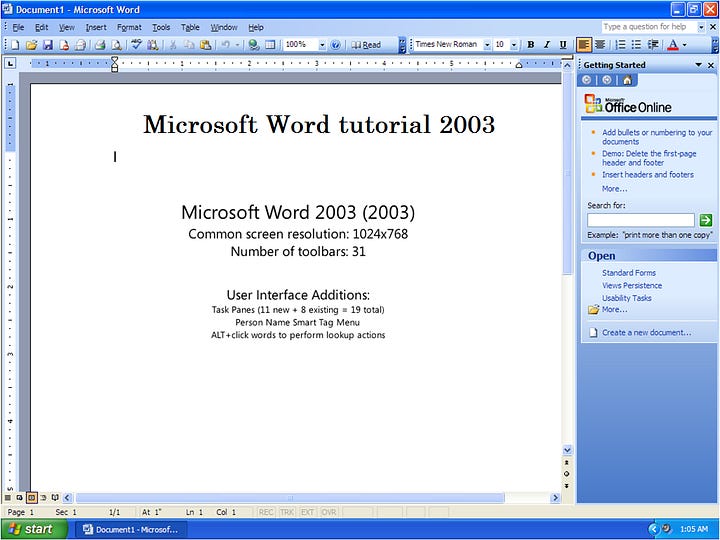Open Print Preview from the toolbar
This screenshot has height=540, width=720.
(117, 45)
